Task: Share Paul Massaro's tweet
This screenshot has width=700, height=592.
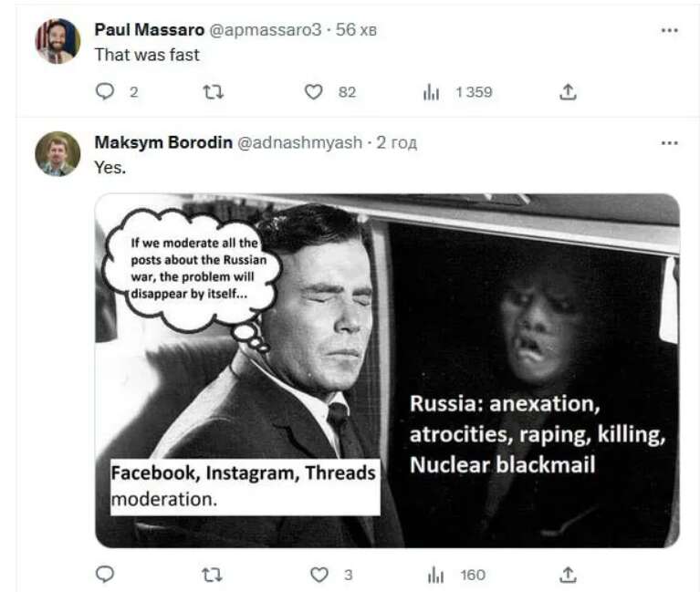Action: click(x=567, y=91)
